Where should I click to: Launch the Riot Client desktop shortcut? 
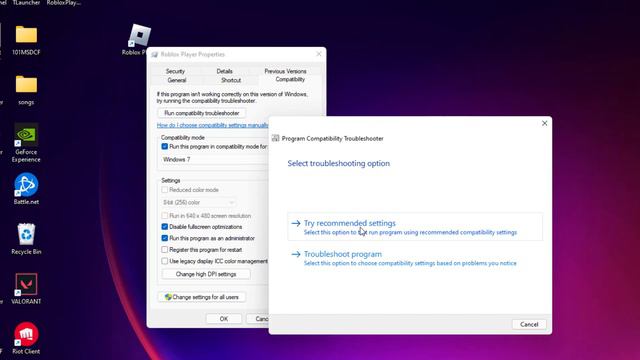[26, 338]
